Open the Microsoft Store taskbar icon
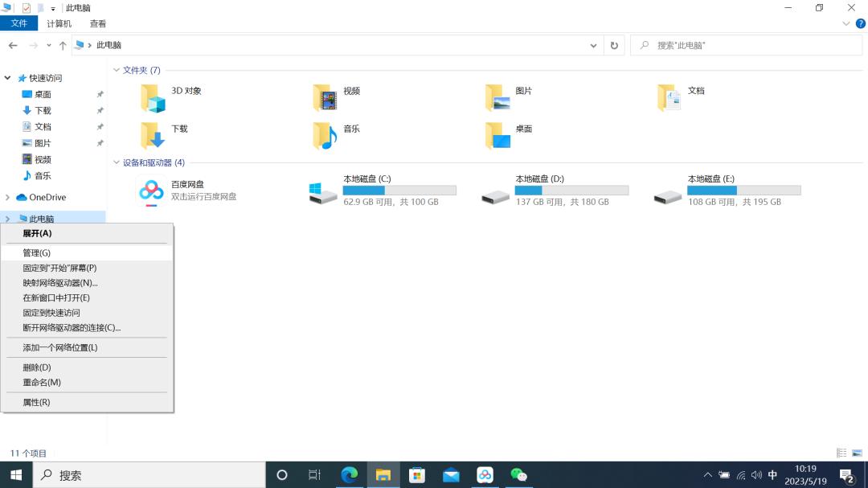 pyautogui.click(x=417, y=474)
